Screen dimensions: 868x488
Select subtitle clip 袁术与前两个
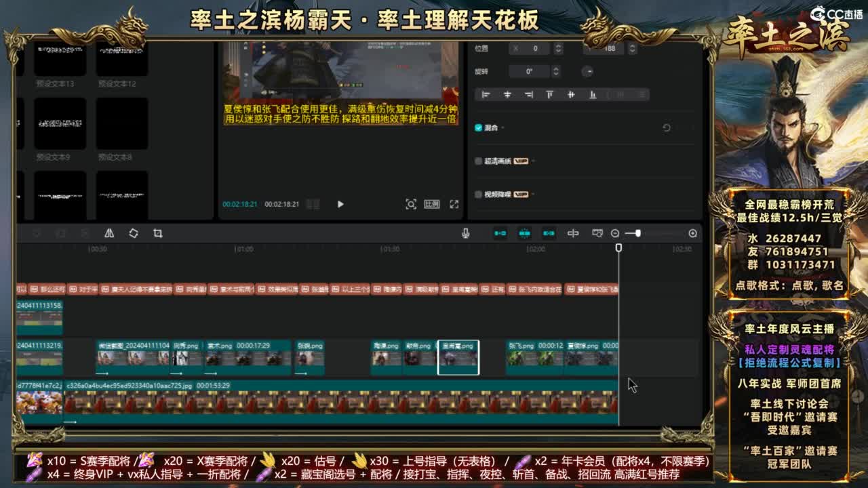(231, 289)
